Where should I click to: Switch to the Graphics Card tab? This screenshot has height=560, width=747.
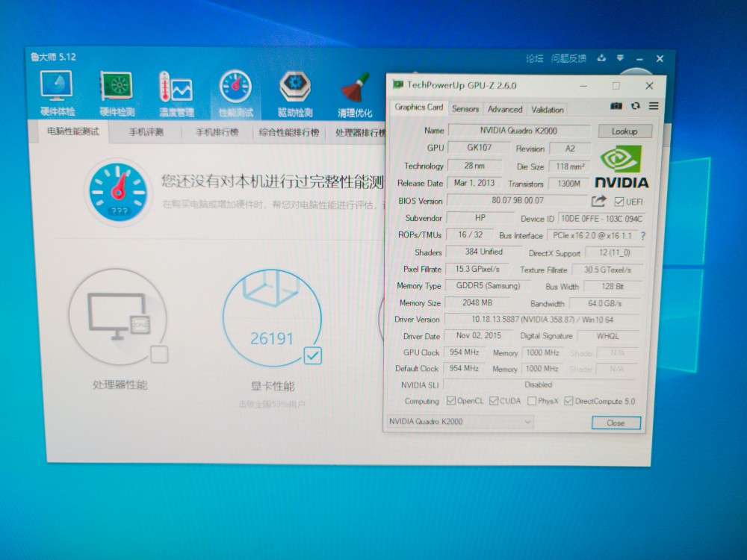[x=419, y=107]
